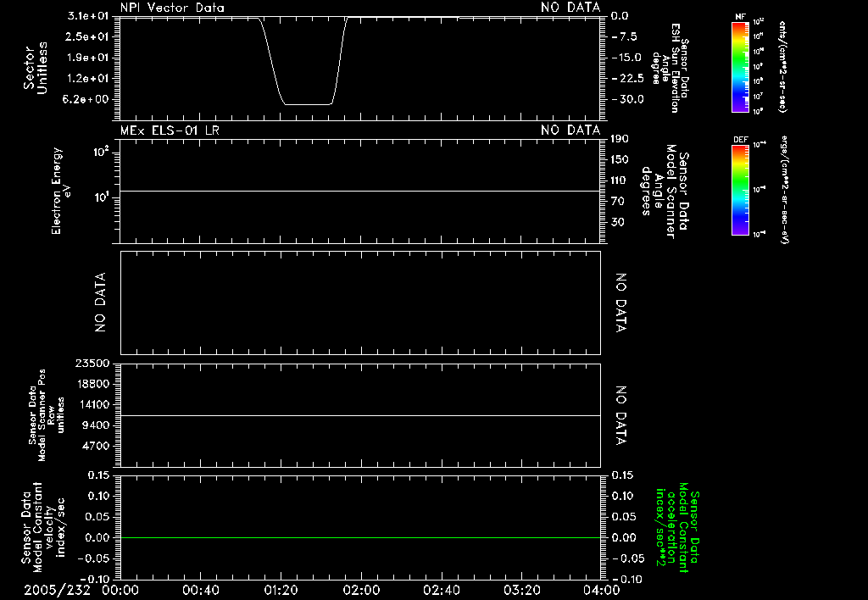This screenshot has height=600, width=868.
Task: Click the DEF color bar legend
Action: tap(740, 190)
